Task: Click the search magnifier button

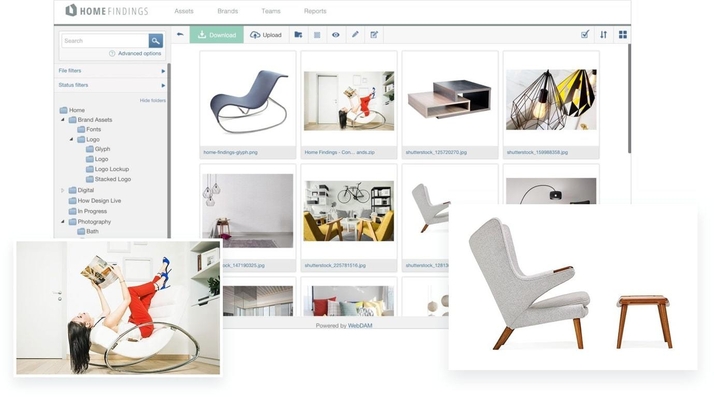Action: pos(156,41)
